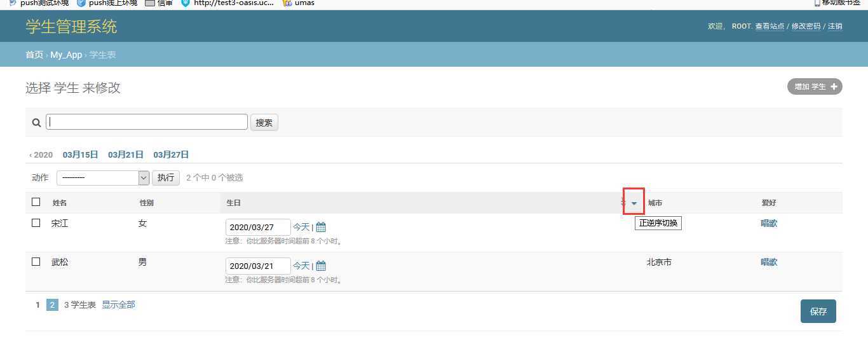Open 宋江's 唱歌 hobby link
Viewport: 868px width, 363px height.
(x=769, y=223)
